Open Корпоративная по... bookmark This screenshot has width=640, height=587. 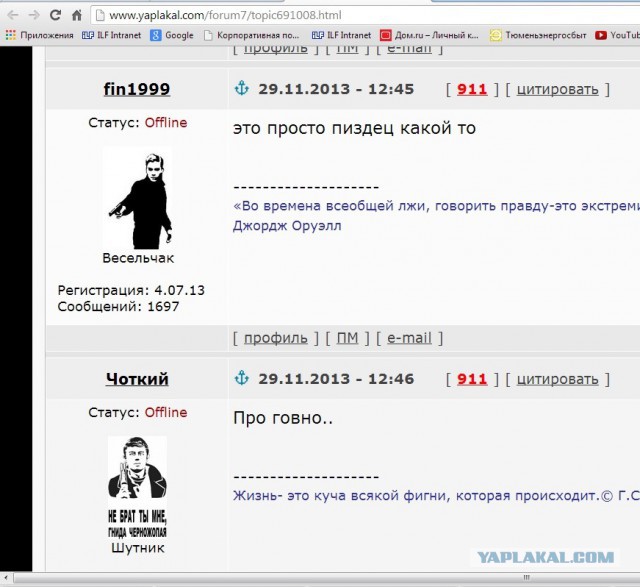[251, 35]
